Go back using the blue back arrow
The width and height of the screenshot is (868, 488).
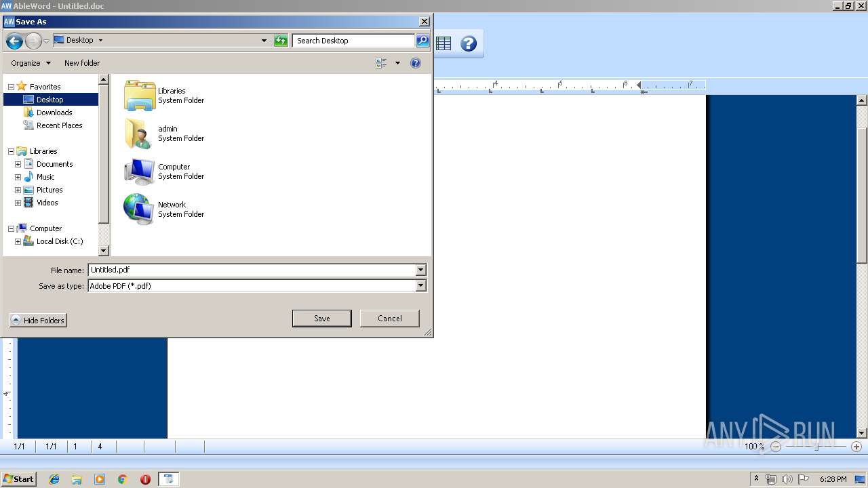click(x=14, y=41)
